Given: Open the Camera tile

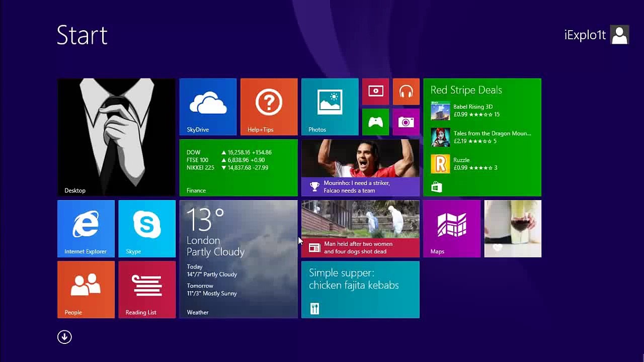Looking at the screenshot, I should click(406, 122).
